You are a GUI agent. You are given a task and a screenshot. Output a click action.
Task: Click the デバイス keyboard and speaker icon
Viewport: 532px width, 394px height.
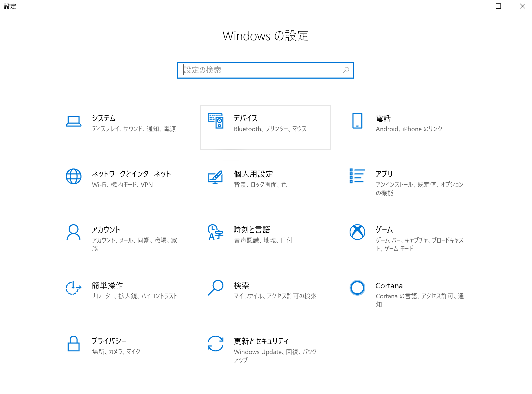click(216, 121)
